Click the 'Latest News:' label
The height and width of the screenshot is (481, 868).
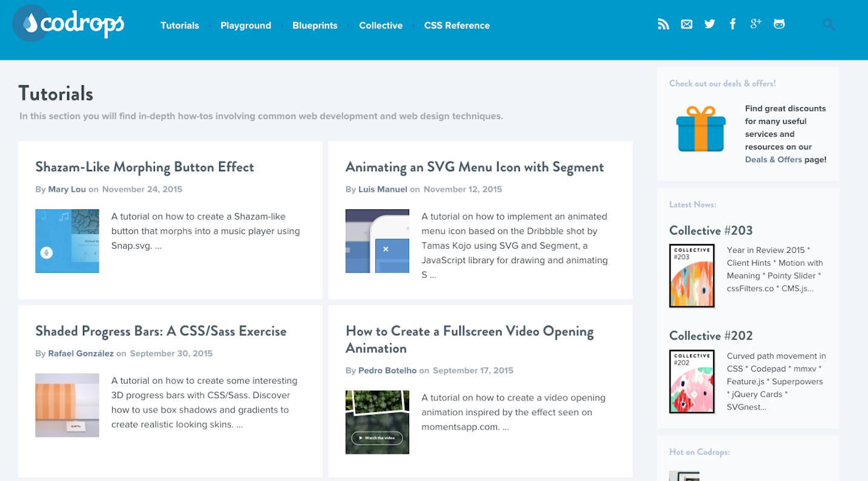692,205
